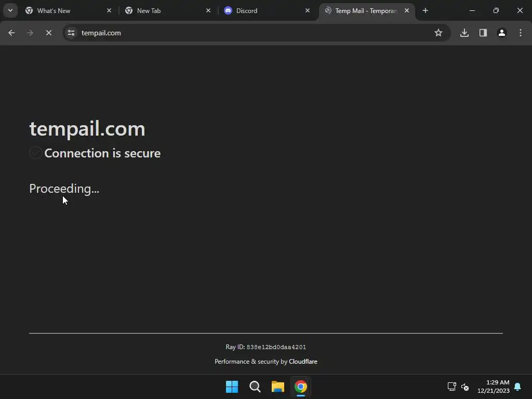Image resolution: width=532 pixels, height=399 pixels.
Task: Switch to the Discord tab
Action: pos(267,10)
